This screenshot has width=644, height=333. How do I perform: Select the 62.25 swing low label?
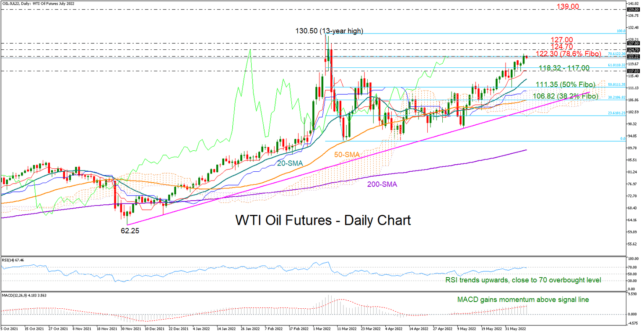pos(130,231)
